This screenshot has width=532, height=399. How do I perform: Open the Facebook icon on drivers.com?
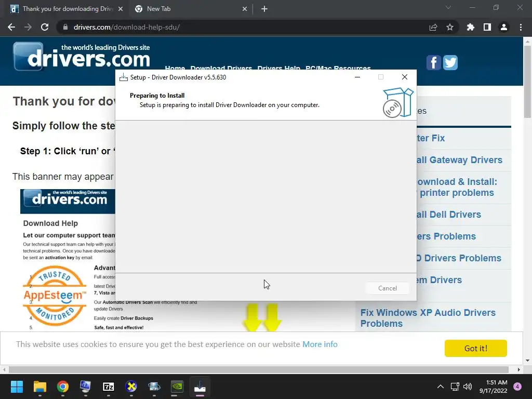click(433, 62)
